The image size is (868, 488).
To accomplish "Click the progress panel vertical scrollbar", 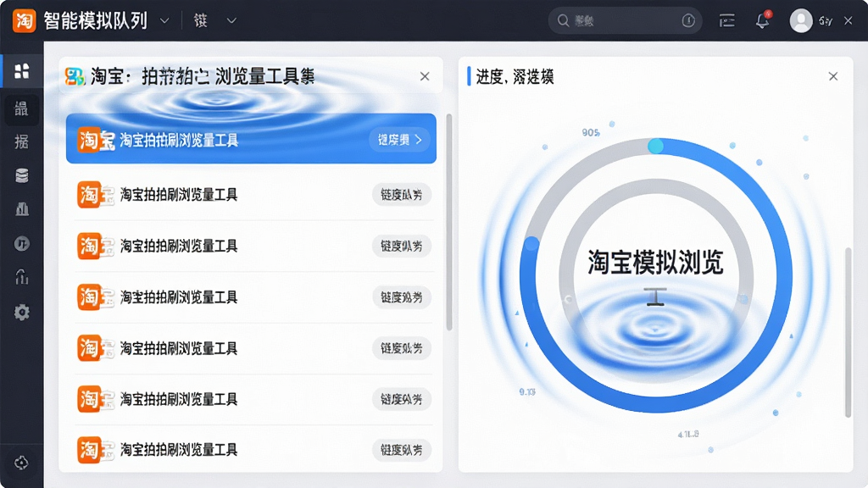I will (x=848, y=332).
